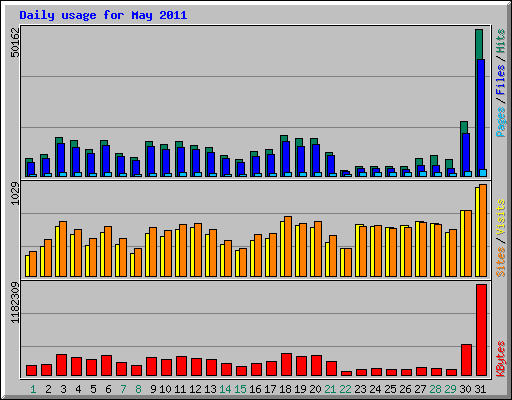Click day 22 on the x-axis
The width and height of the screenshot is (512, 400).
click(x=345, y=389)
